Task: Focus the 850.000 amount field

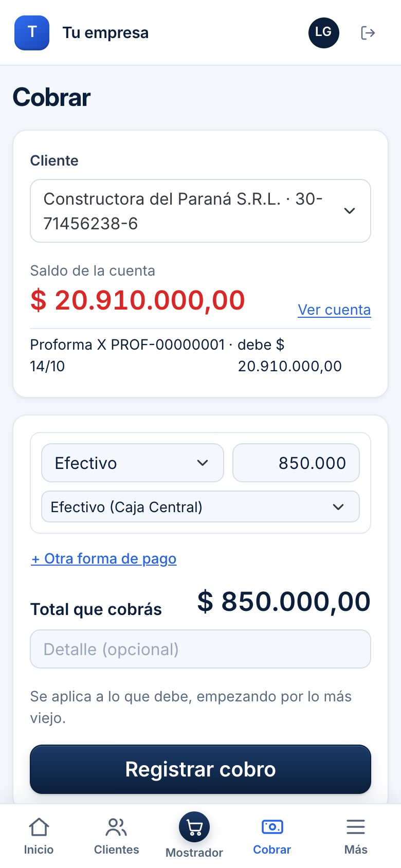Action: coord(296,463)
